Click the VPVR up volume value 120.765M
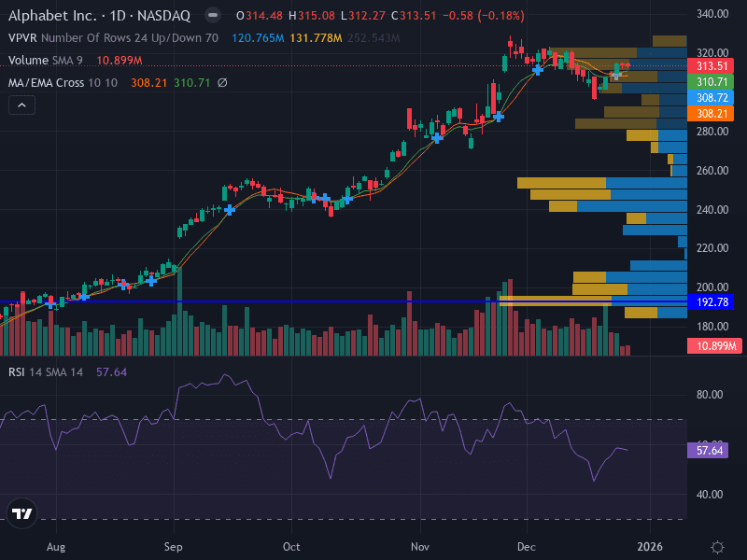 258,38
